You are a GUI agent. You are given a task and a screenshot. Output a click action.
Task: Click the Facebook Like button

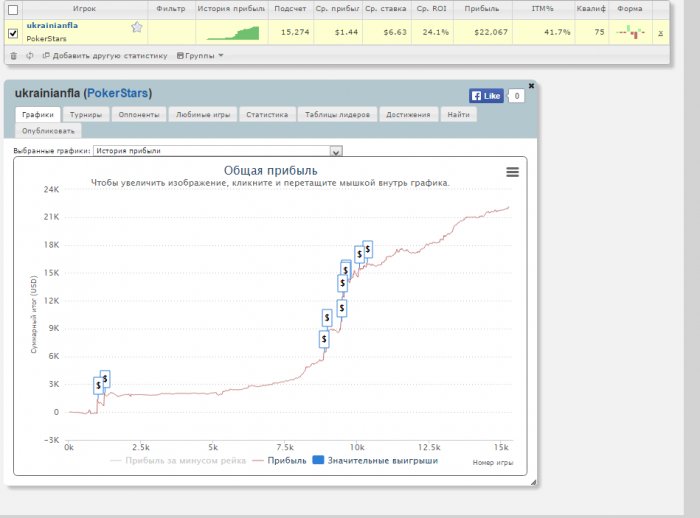pyautogui.click(x=486, y=96)
